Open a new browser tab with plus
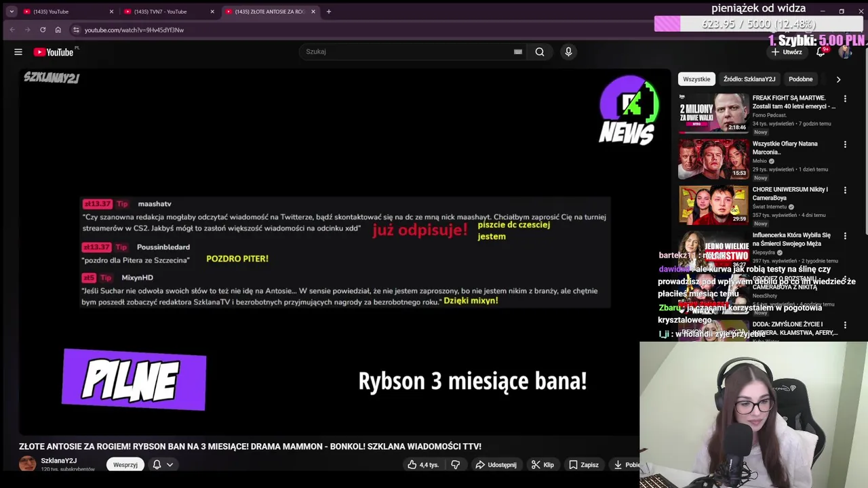Screen dimensions: 868x488 (x=329, y=12)
